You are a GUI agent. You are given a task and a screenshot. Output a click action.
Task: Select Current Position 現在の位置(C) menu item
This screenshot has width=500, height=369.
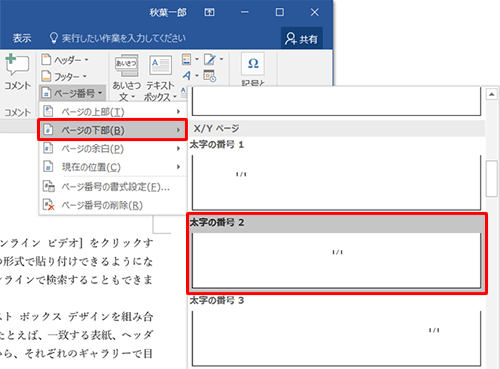click(113, 167)
